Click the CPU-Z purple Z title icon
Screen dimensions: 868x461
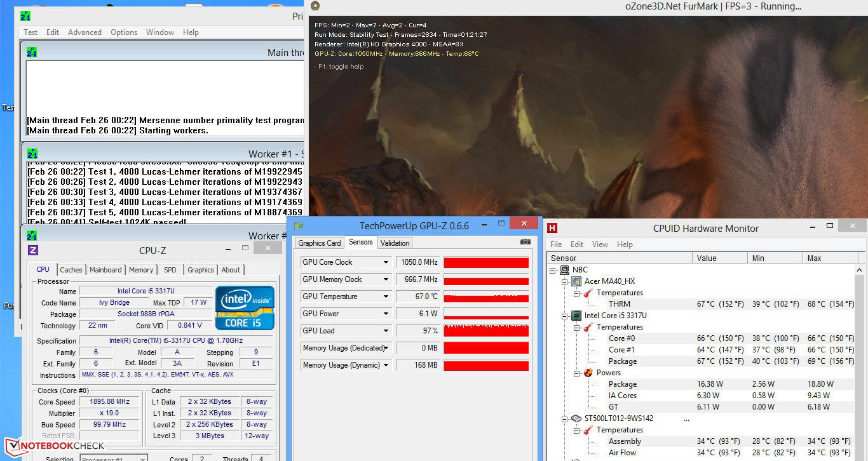pos(33,250)
